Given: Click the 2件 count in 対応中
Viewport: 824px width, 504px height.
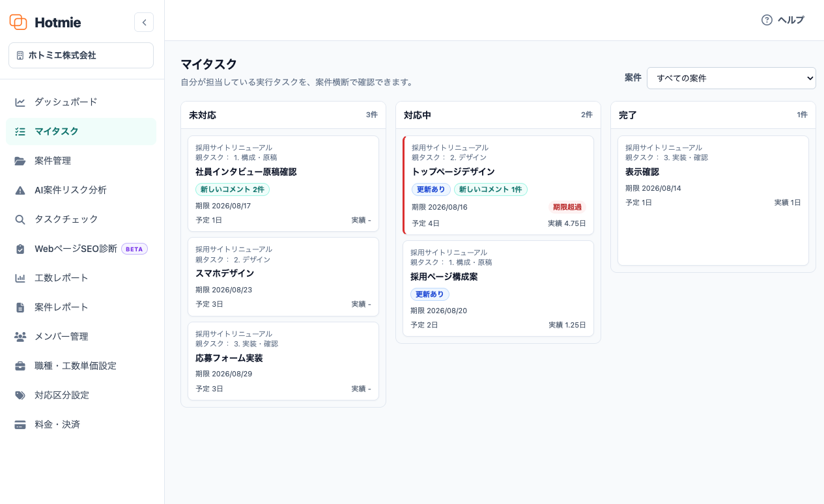Looking at the screenshot, I should [587, 115].
